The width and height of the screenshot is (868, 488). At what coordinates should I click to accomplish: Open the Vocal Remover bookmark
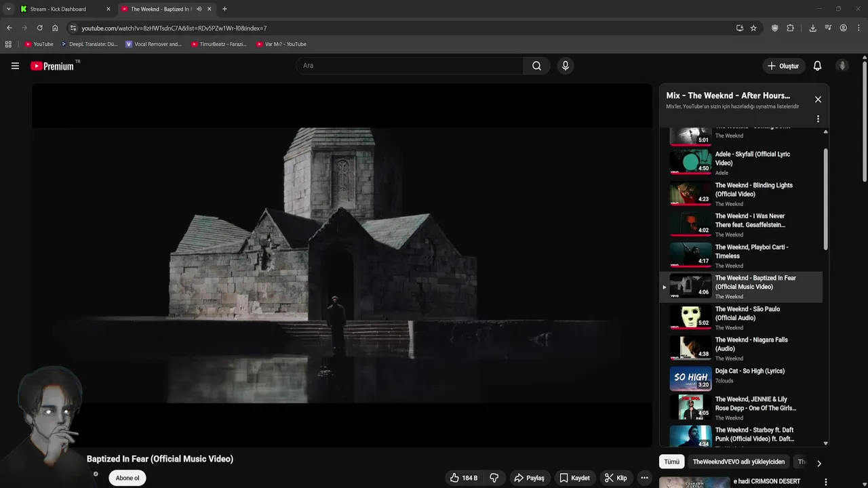153,44
